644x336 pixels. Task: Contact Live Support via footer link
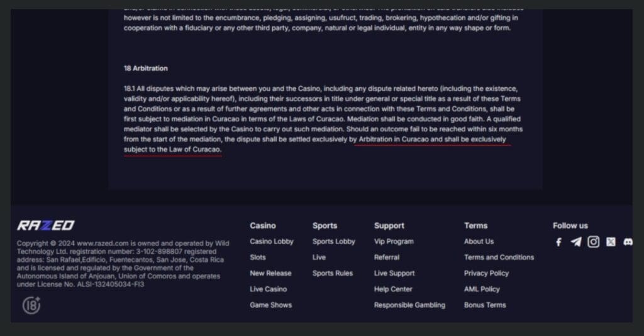pos(394,273)
